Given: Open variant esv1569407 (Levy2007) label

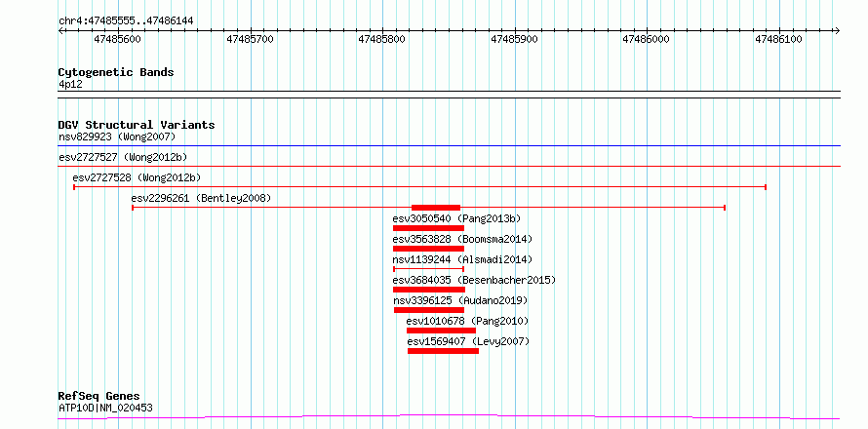Looking at the screenshot, I should [x=468, y=341].
